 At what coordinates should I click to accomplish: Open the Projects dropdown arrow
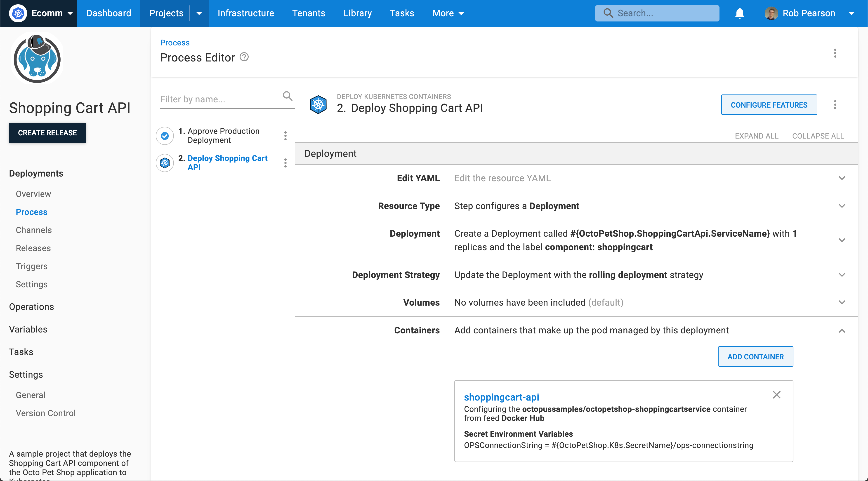pyautogui.click(x=199, y=13)
